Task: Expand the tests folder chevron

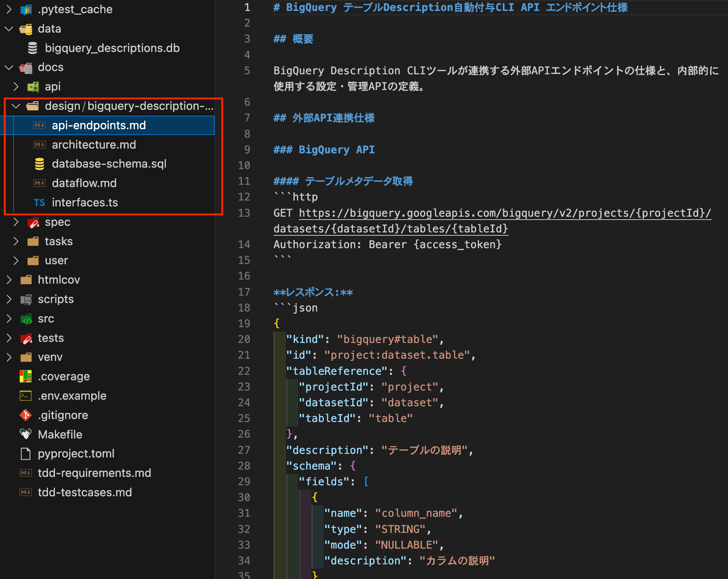Action: coord(9,338)
